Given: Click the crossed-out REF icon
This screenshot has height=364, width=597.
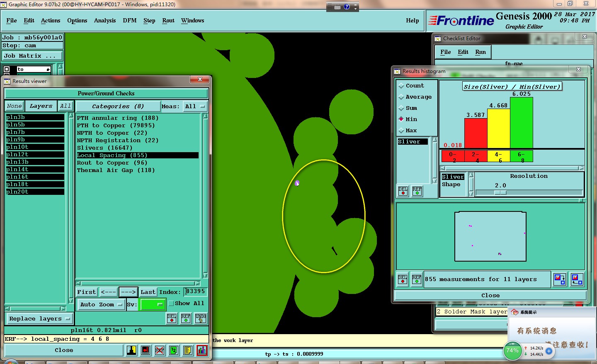Looking at the screenshot, I should [x=160, y=350].
